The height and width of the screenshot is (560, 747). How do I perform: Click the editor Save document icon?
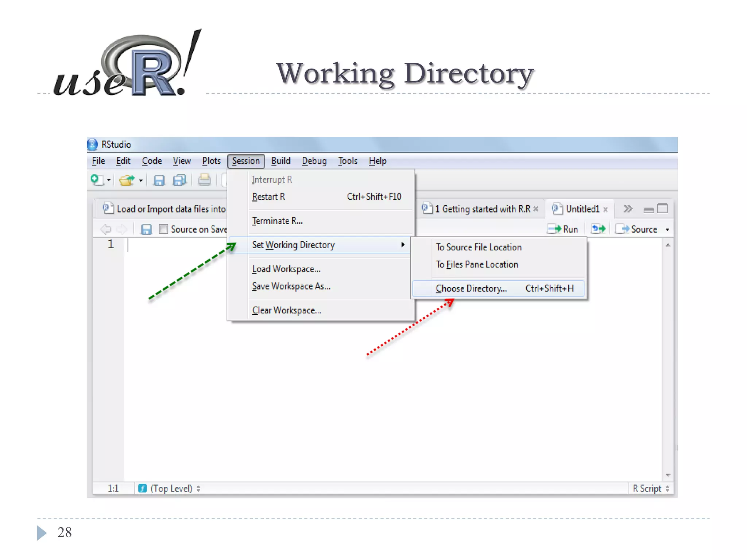146,229
